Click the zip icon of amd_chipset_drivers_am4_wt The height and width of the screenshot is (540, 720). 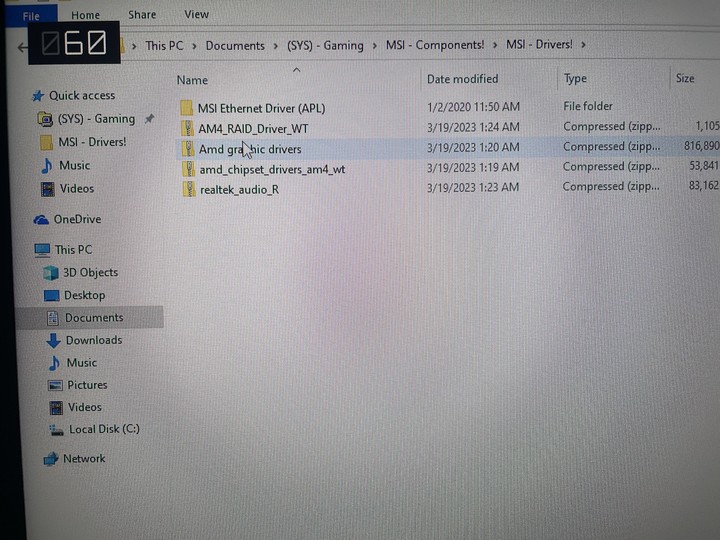coord(188,169)
